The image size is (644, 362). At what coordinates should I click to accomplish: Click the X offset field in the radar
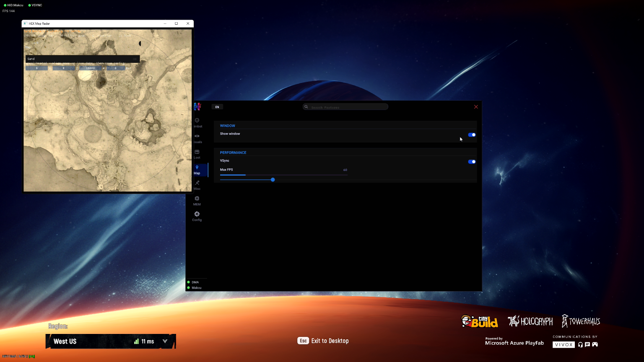37,68
